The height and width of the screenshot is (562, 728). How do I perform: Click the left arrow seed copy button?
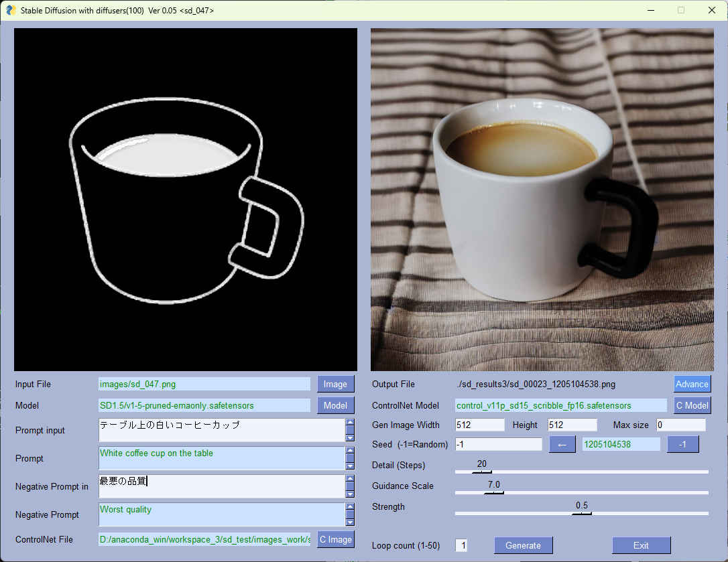[562, 444]
